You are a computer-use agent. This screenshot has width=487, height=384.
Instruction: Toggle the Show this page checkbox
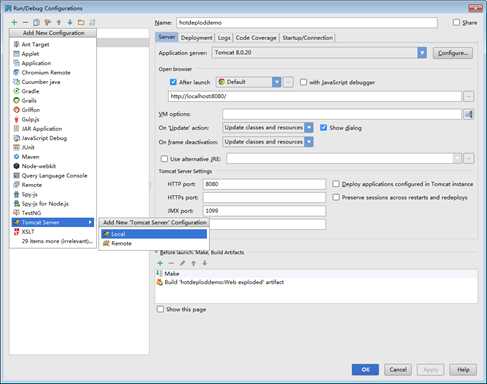click(160, 309)
